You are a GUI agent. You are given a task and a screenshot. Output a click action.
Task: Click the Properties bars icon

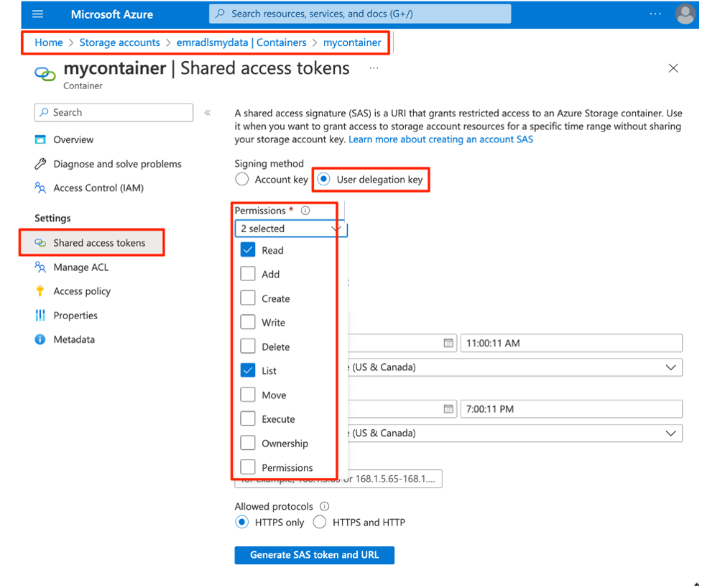tap(40, 316)
